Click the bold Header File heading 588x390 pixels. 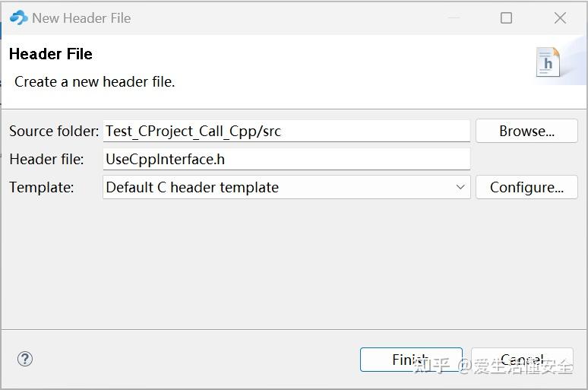tap(51, 54)
